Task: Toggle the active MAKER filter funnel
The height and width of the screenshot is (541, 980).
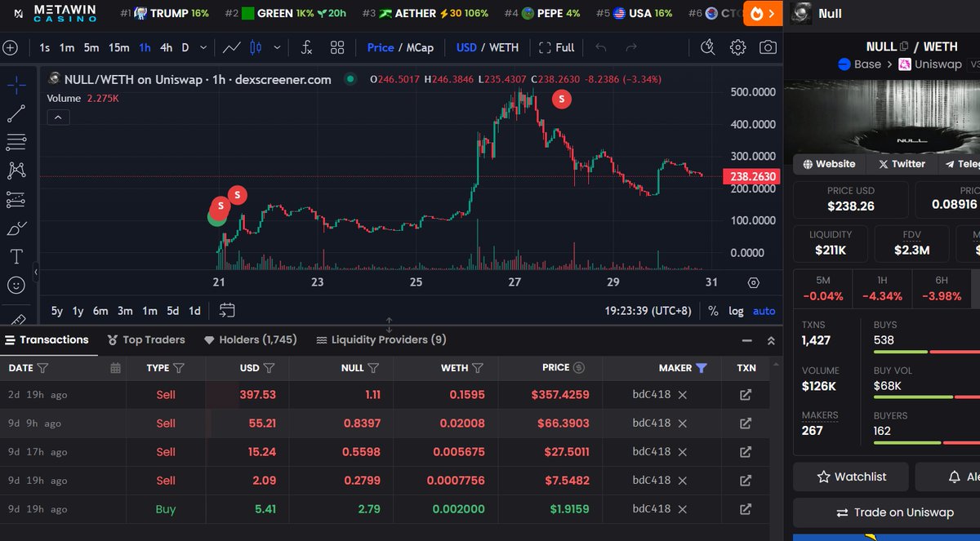Action: point(701,368)
